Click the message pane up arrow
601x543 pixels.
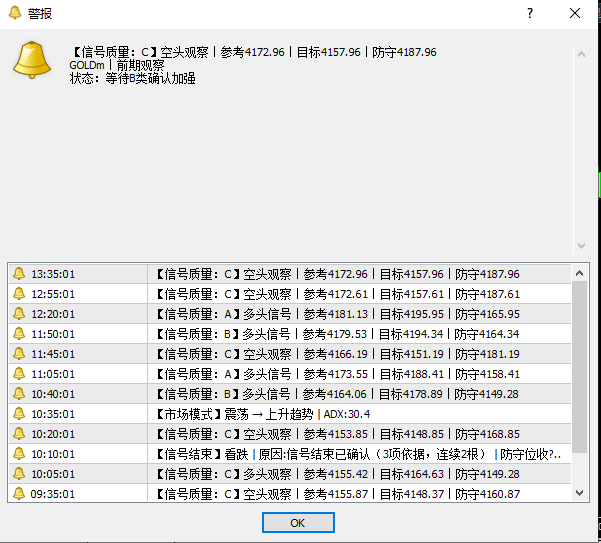[x=581, y=54]
